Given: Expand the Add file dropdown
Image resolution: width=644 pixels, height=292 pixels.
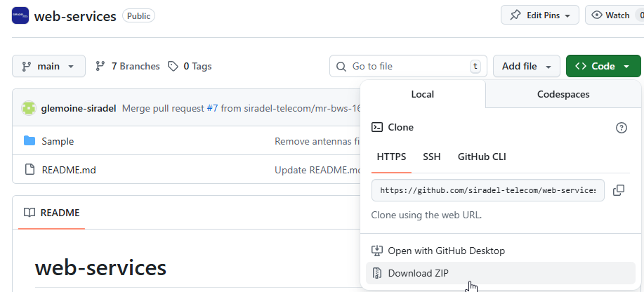Looking at the screenshot, I should pyautogui.click(x=527, y=66).
